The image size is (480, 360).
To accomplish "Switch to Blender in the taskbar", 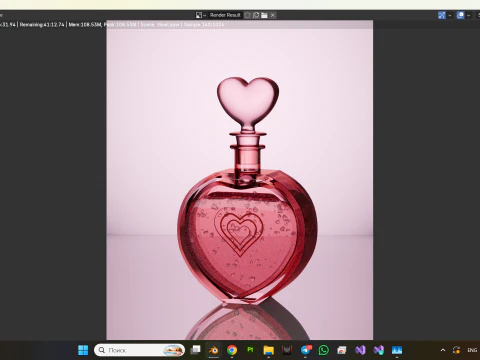I will click(x=213, y=350).
